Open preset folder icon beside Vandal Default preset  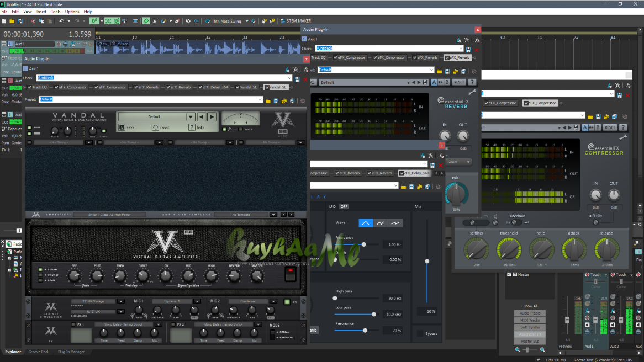click(268, 100)
